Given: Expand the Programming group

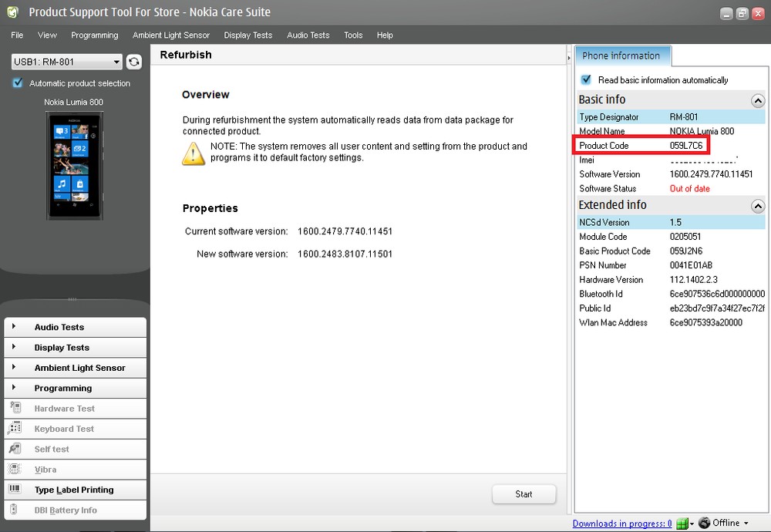Looking at the screenshot, I should click(76, 388).
